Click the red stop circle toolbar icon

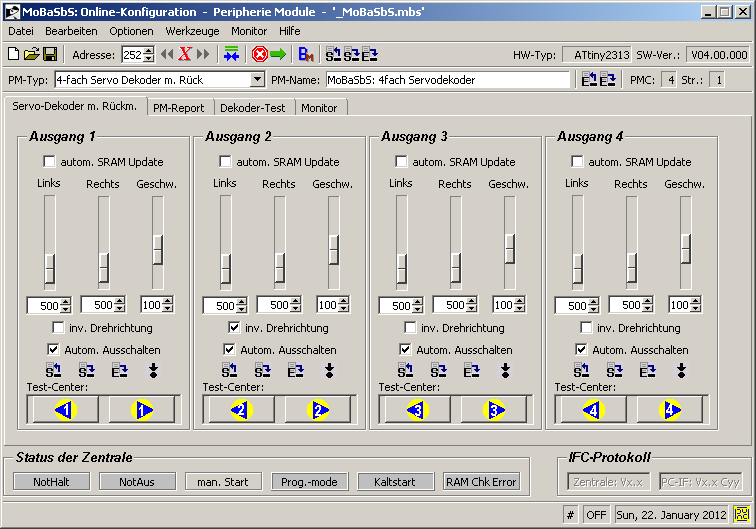tap(259, 54)
